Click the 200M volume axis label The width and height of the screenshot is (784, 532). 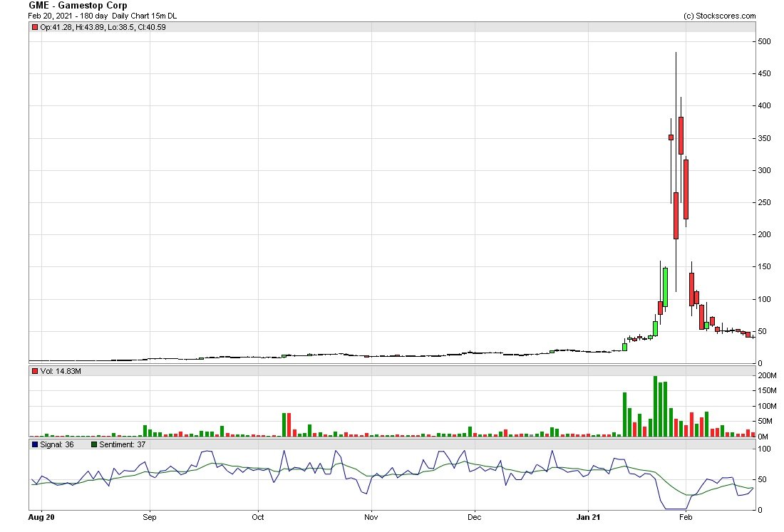767,375
